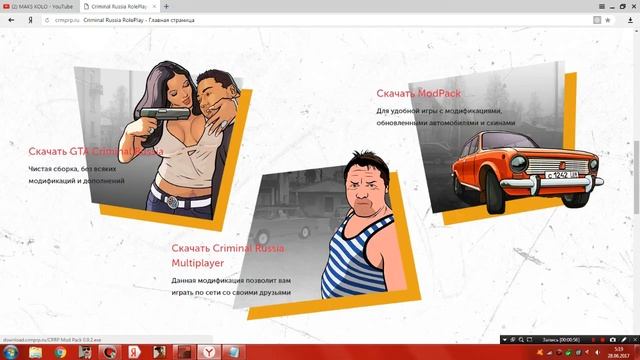Image resolution: width=640 pixels, height=360 pixels.
Task: Stop recording with the red stop button
Action: click(x=602, y=340)
